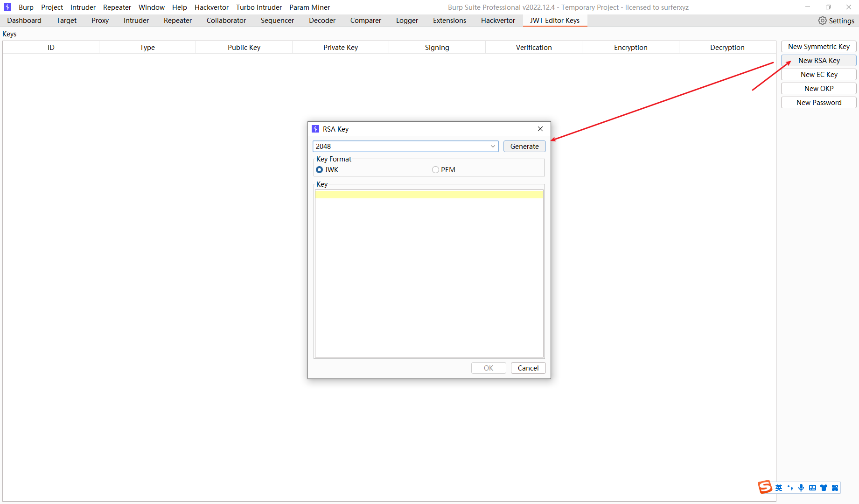Select the PEM key format radio button
This screenshot has width=859, height=504.
(435, 170)
